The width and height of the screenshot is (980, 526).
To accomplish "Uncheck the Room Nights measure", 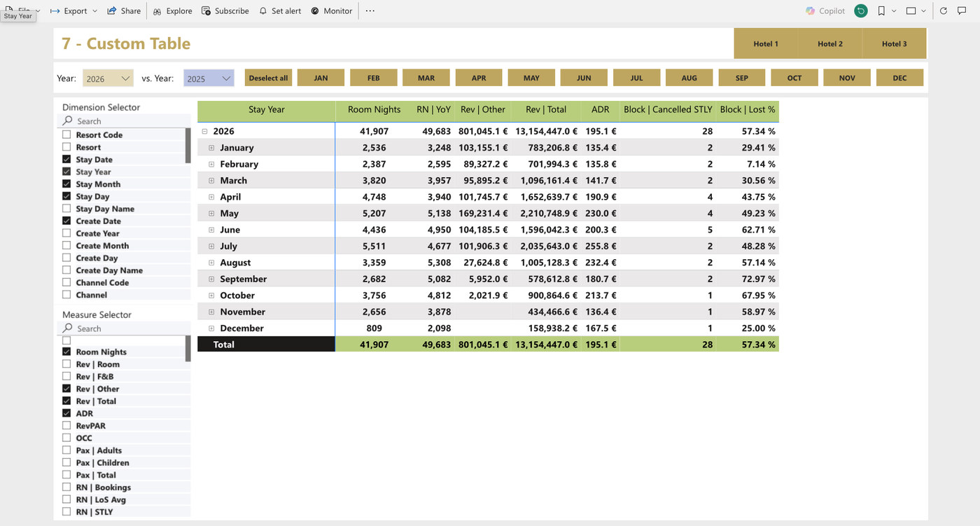I will [66, 352].
